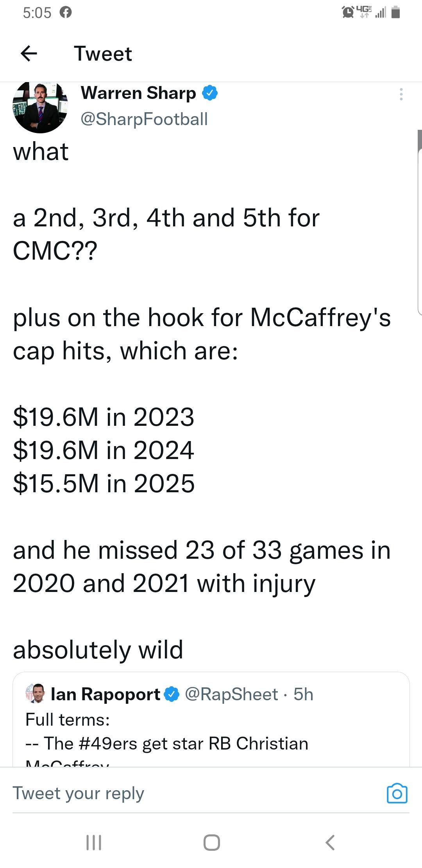Tap the back arrow icon
This screenshot has width=422, height=868.
[x=29, y=54]
